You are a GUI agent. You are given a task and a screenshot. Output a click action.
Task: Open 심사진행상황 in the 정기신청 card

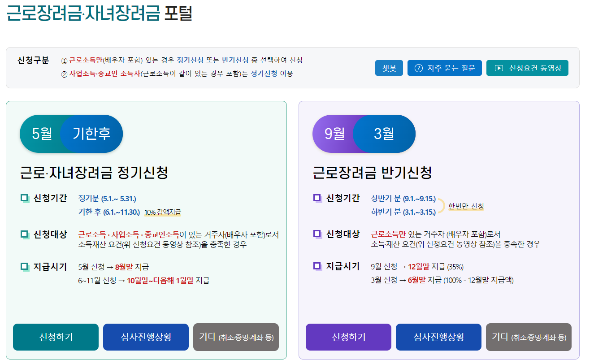point(146,337)
